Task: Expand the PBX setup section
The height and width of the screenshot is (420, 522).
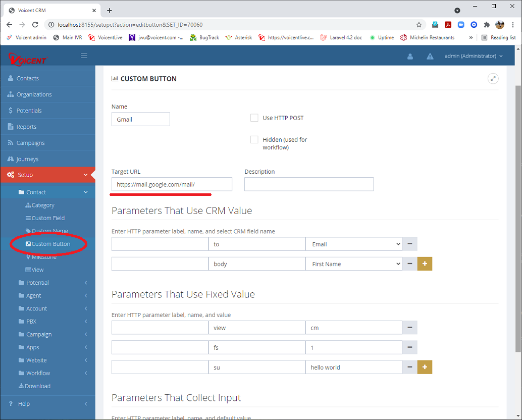Action: tap(31, 322)
